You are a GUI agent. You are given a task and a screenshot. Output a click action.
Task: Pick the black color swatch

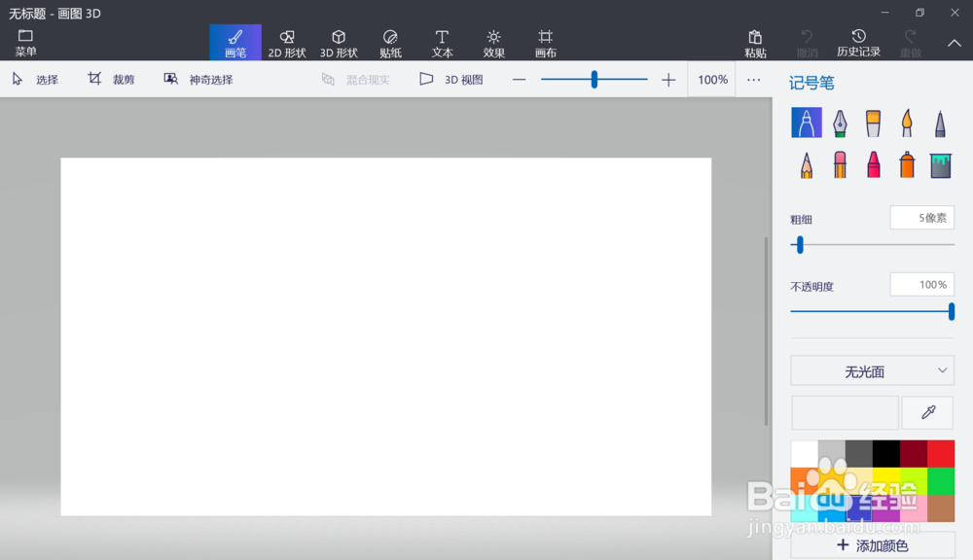[x=886, y=454]
